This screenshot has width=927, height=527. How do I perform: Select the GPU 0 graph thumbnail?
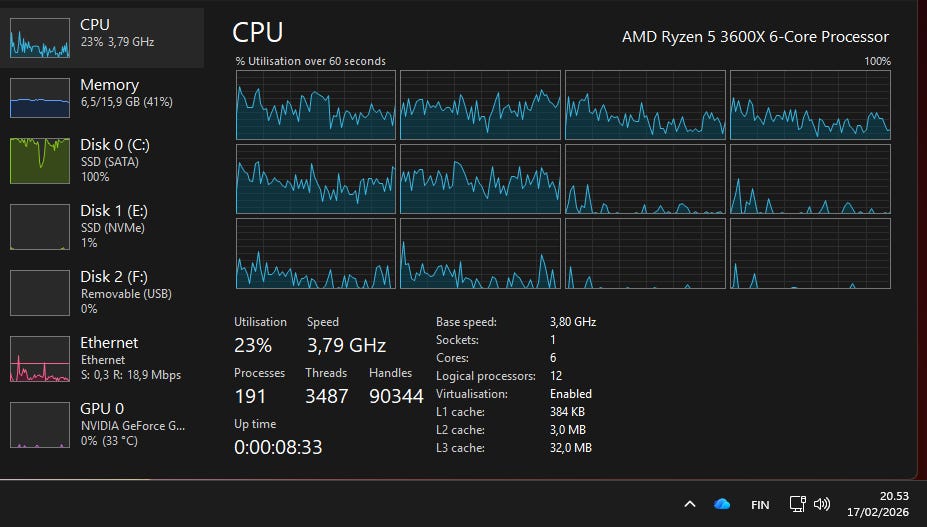(40, 425)
